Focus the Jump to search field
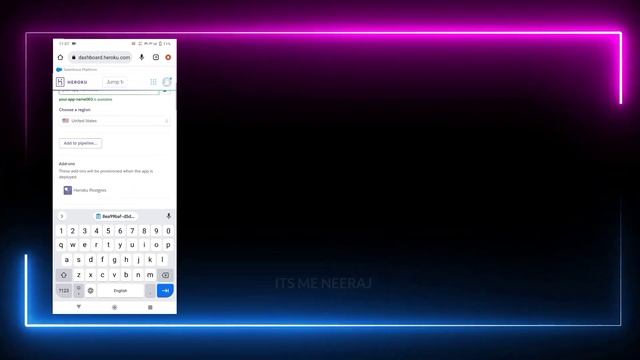The height and width of the screenshot is (360, 640). [115, 82]
